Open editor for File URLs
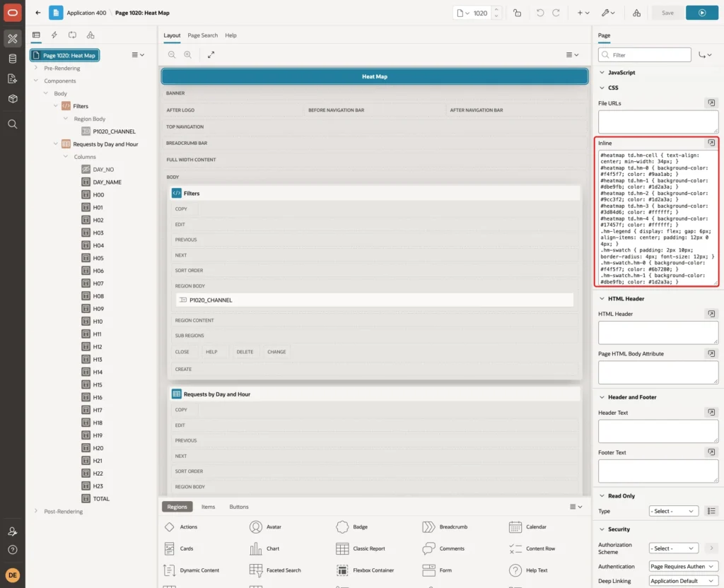Image resolution: width=724 pixels, height=588 pixels. pyautogui.click(x=711, y=103)
